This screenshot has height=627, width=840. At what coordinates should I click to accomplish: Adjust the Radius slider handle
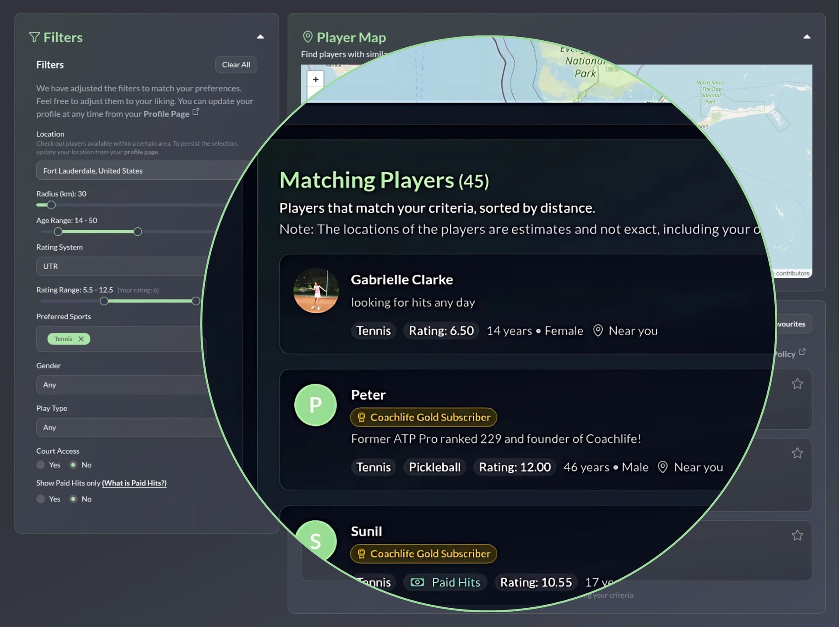51,205
